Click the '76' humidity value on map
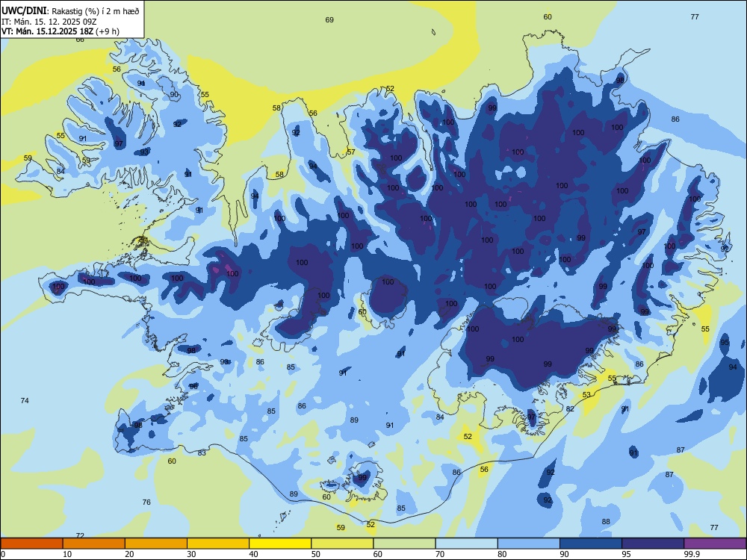Image resolution: width=747 pixels, height=560 pixels. click(146, 503)
